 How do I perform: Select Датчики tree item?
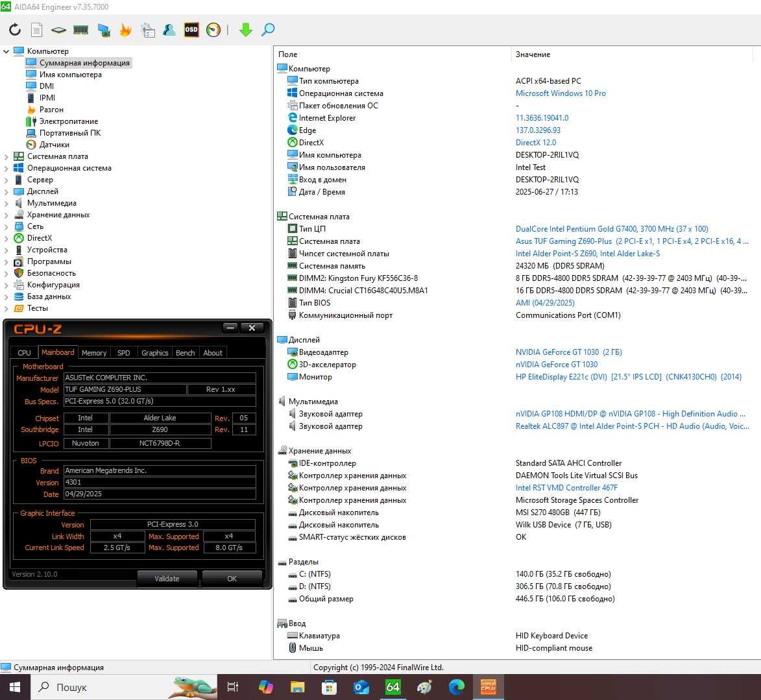coord(54,144)
